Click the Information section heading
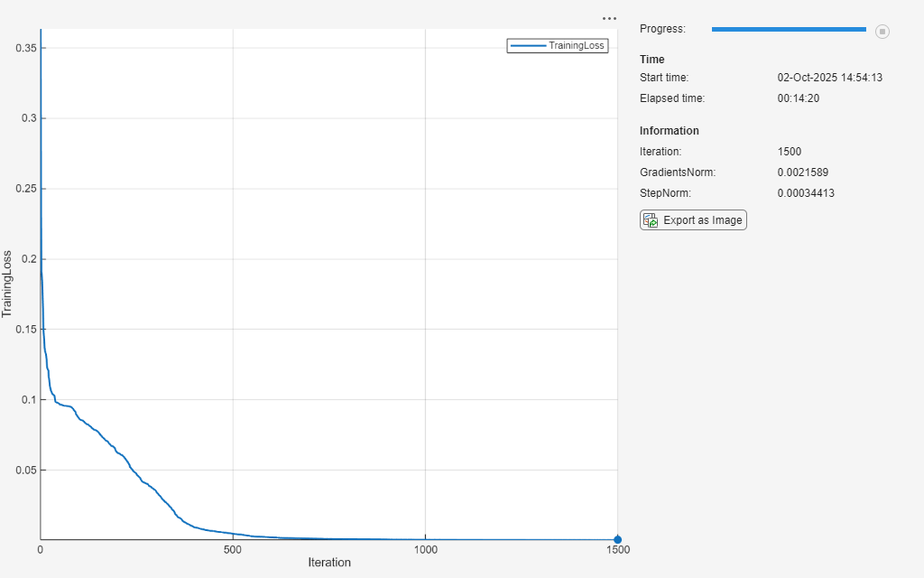The image size is (924, 578). click(x=670, y=130)
